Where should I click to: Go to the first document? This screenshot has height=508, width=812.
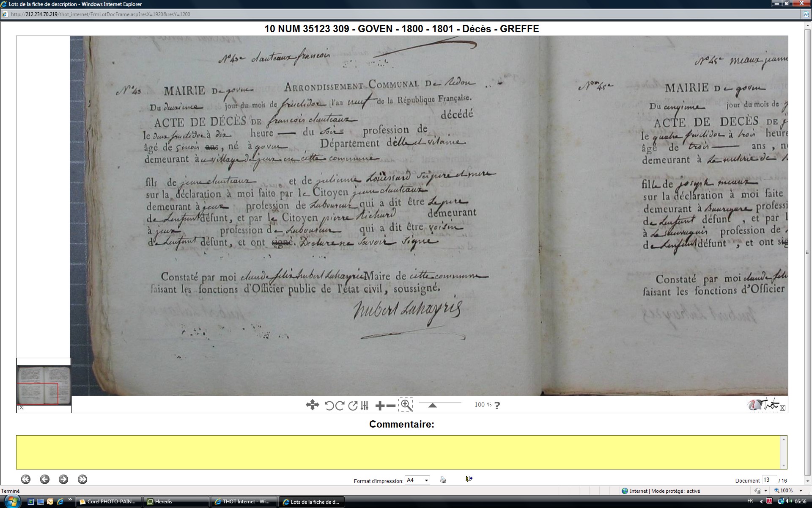[x=26, y=479]
